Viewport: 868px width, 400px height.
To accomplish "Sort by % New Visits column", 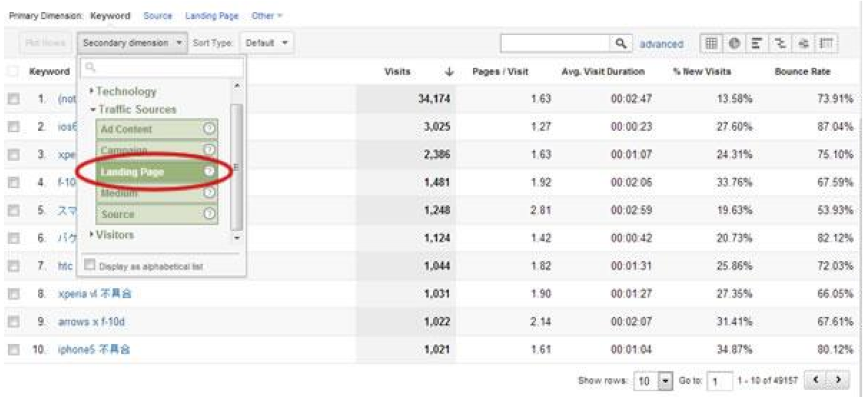I will (702, 72).
